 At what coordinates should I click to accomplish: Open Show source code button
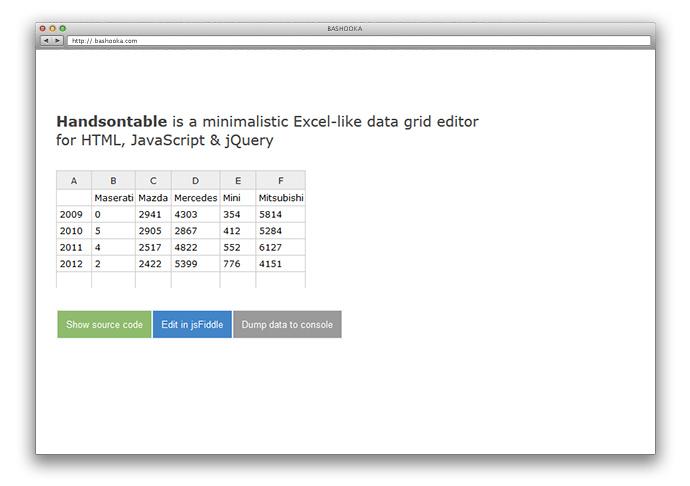(x=104, y=324)
